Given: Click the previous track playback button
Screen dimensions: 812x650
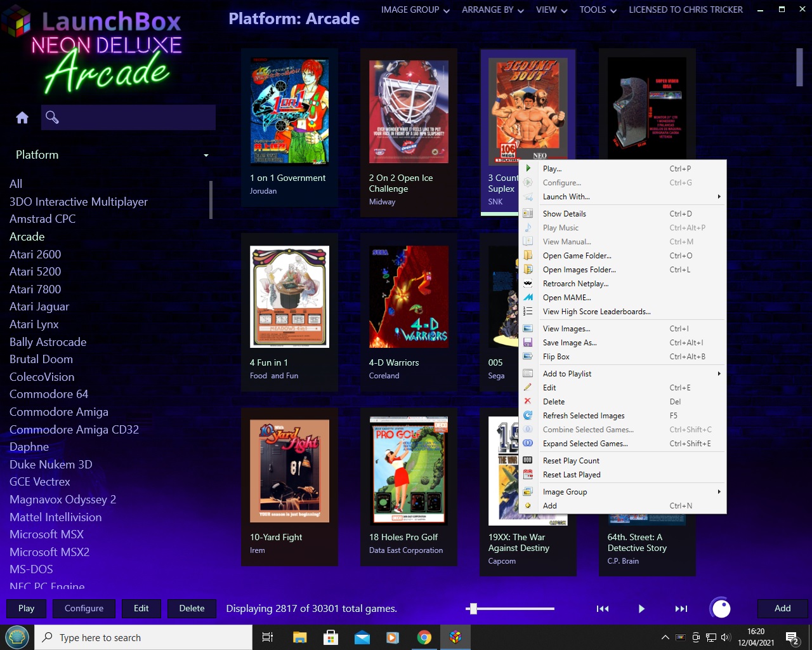Looking at the screenshot, I should tap(603, 609).
